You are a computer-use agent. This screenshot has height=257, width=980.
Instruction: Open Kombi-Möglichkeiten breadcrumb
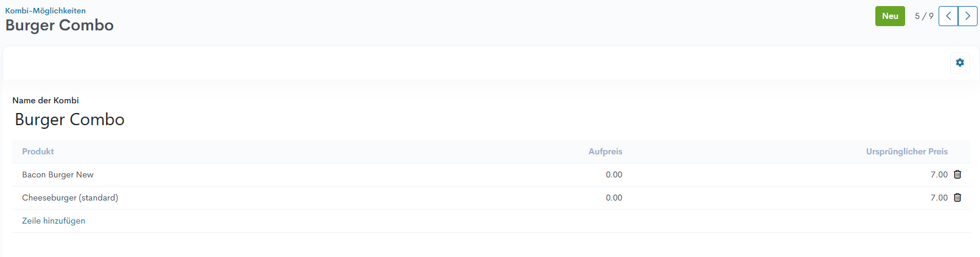pyautogui.click(x=46, y=10)
